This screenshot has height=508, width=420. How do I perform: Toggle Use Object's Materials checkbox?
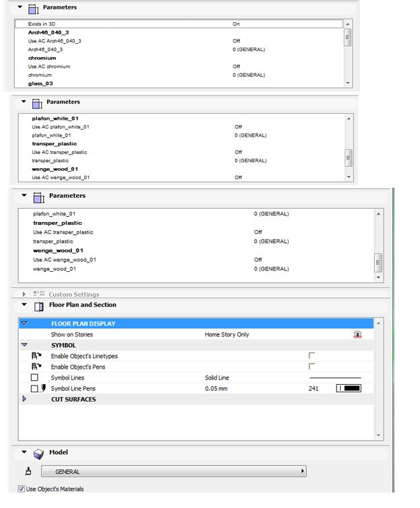pyautogui.click(x=21, y=489)
